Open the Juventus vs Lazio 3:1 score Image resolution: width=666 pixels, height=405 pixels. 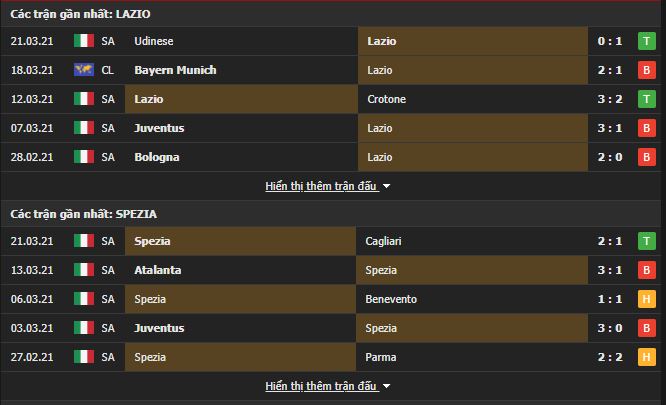coord(610,128)
